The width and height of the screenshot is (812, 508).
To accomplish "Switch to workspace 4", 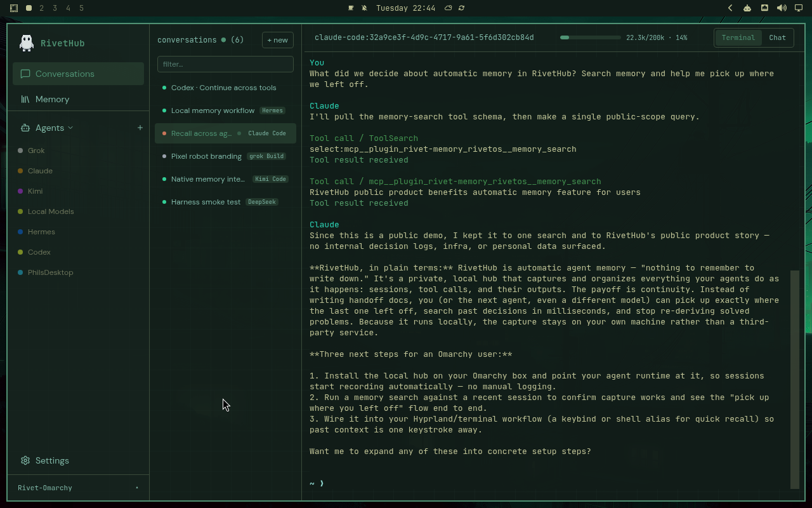I will [x=69, y=8].
